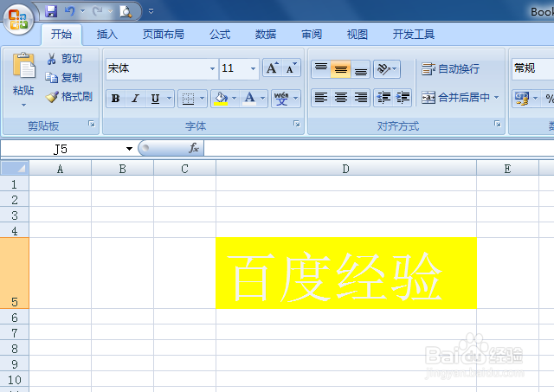Screen dimensions: 554x392
Task: Align text to the bottom of cell
Action: tap(361, 68)
